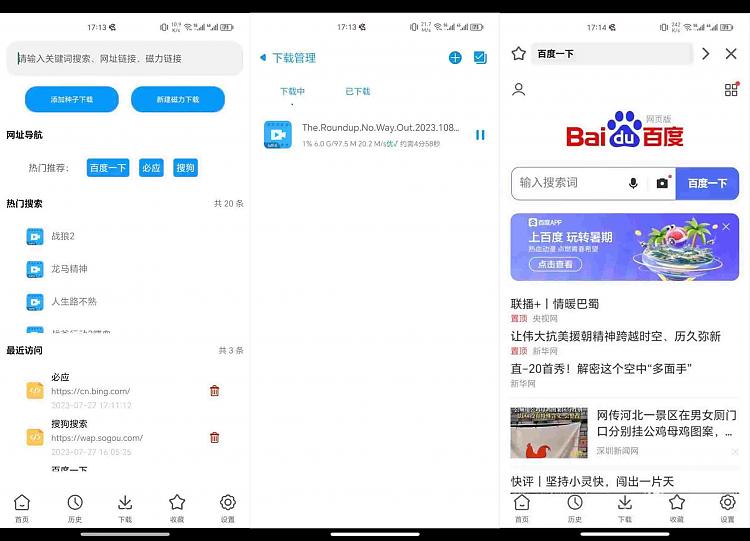Screen dimensions: 750x541
Task: Toggle multi-select checkbox in 下载管理 header
Action: coord(480,58)
